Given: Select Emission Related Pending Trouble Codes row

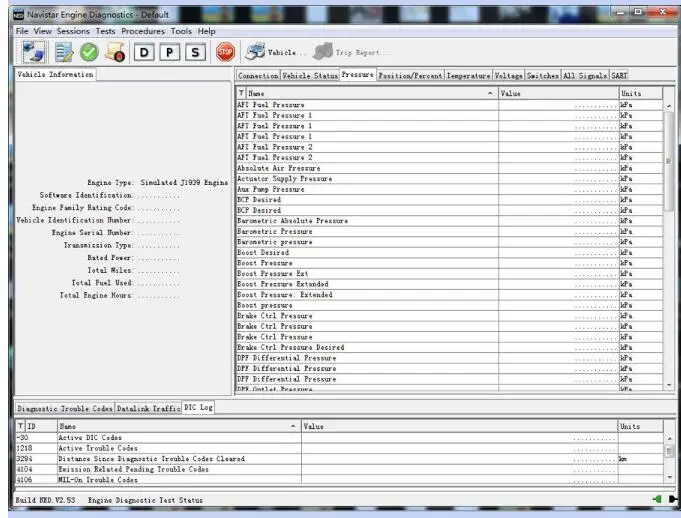Looking at the screenshot, I should [x=339, y=469].
